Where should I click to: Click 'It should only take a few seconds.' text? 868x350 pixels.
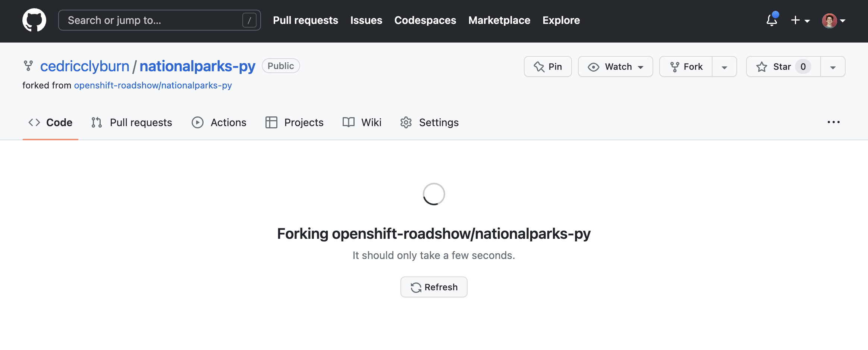click(434, 255)
